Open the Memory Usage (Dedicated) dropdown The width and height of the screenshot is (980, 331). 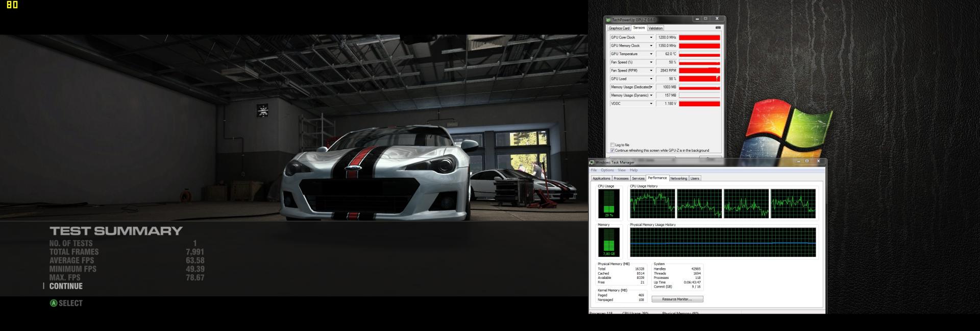pyautogui.click(x=651, y=87)
